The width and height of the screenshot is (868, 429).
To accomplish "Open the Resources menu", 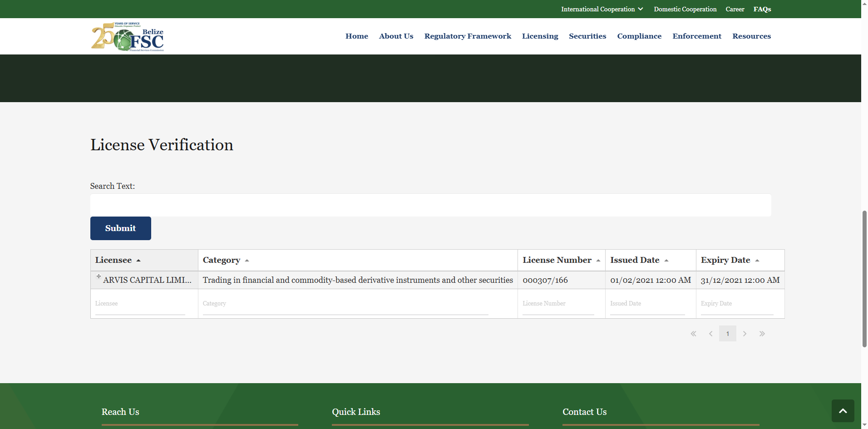I will (751, 36).
